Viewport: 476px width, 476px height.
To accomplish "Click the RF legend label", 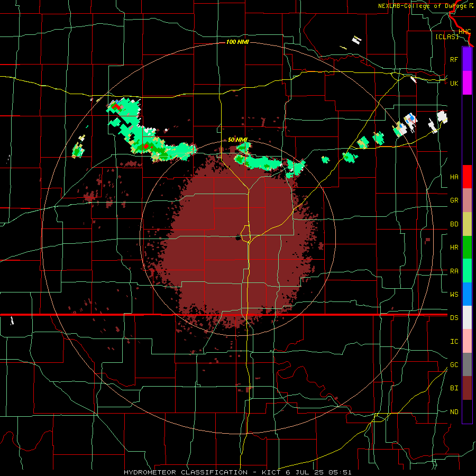I will pyautogui.click(x=454, y=59).
